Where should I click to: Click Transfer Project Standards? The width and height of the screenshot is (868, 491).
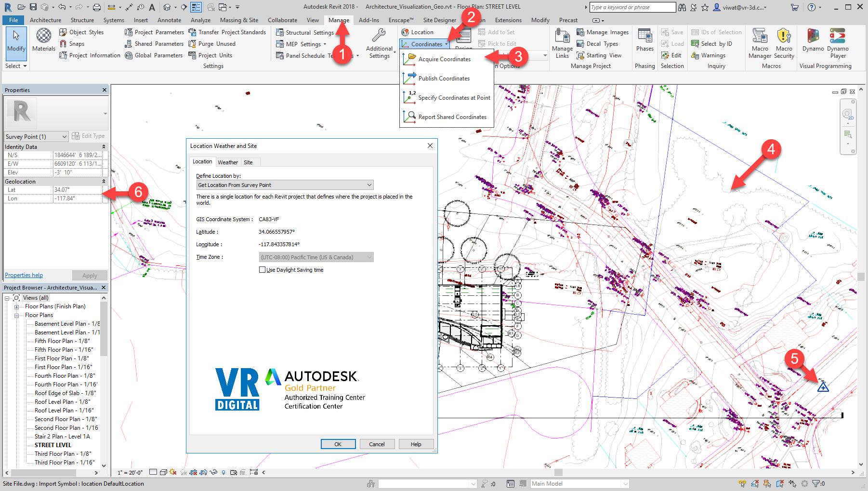point(227,32)
